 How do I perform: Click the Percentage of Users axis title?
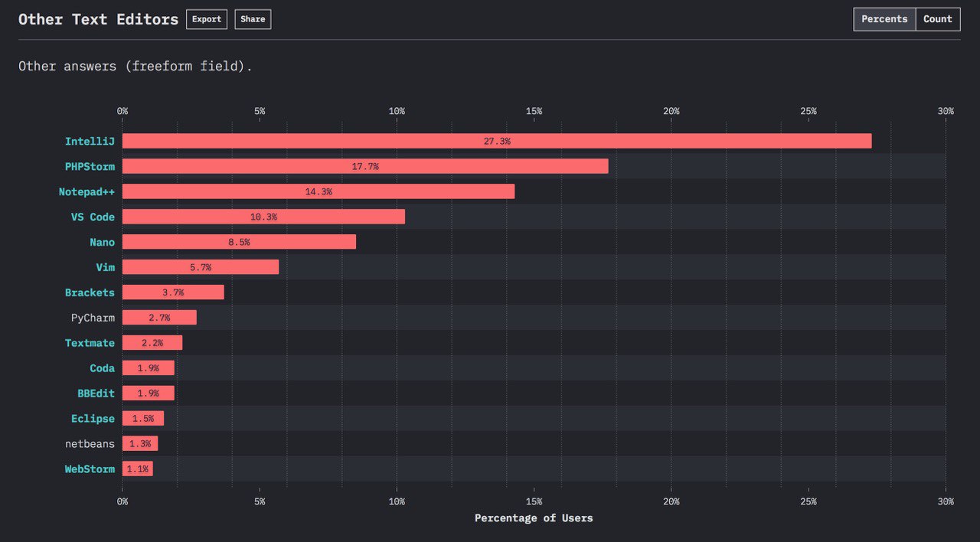tap(534, 518)
